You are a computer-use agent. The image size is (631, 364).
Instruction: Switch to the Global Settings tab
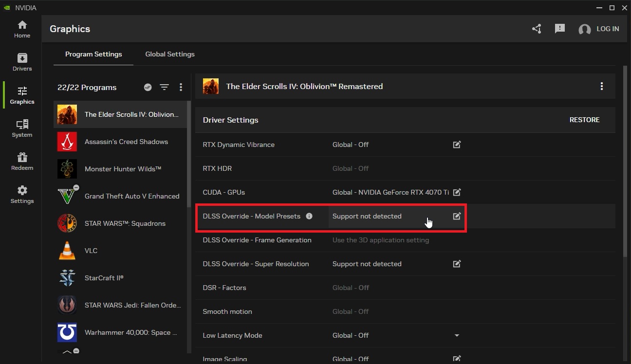pos(170,54)
